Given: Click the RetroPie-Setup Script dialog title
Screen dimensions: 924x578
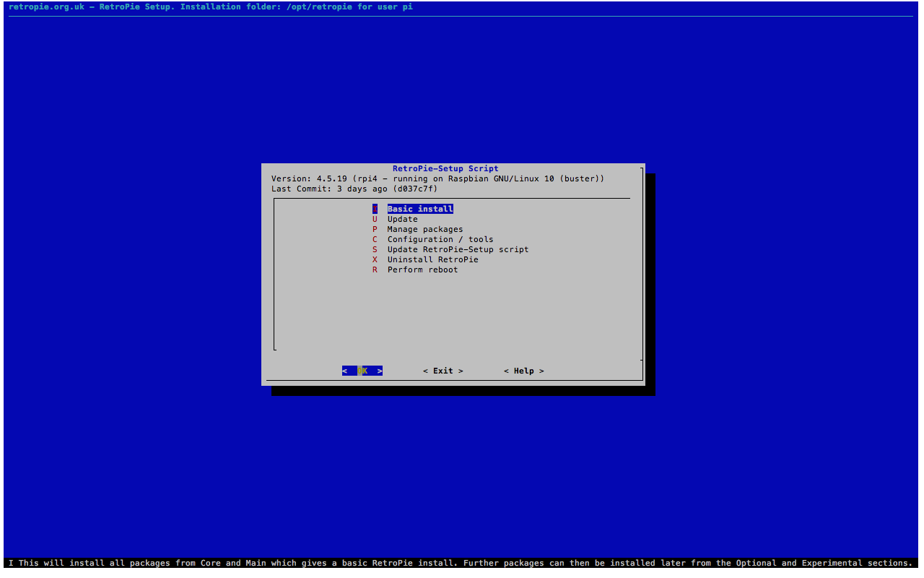Looking at the screenshot, I should tap(445, 168).
